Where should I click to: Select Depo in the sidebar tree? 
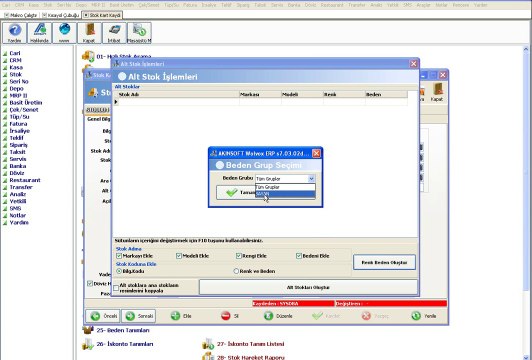(x=16, y=89)
